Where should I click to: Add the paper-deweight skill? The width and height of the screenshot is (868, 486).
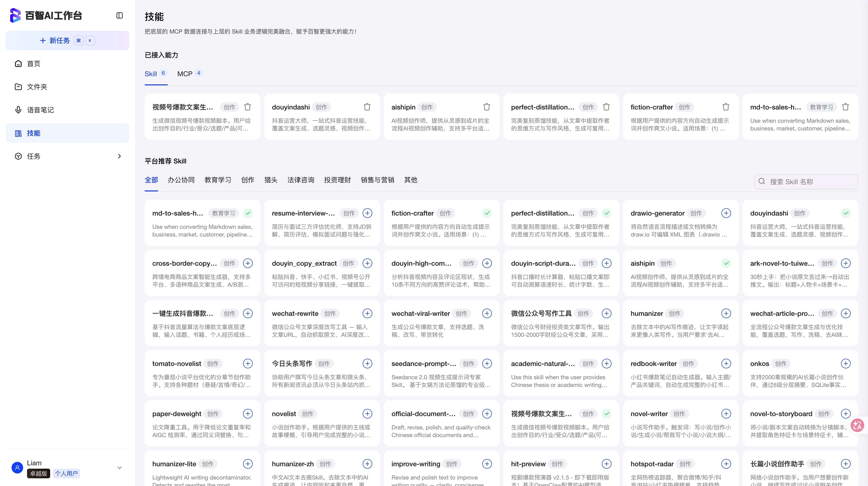point(248,414)
